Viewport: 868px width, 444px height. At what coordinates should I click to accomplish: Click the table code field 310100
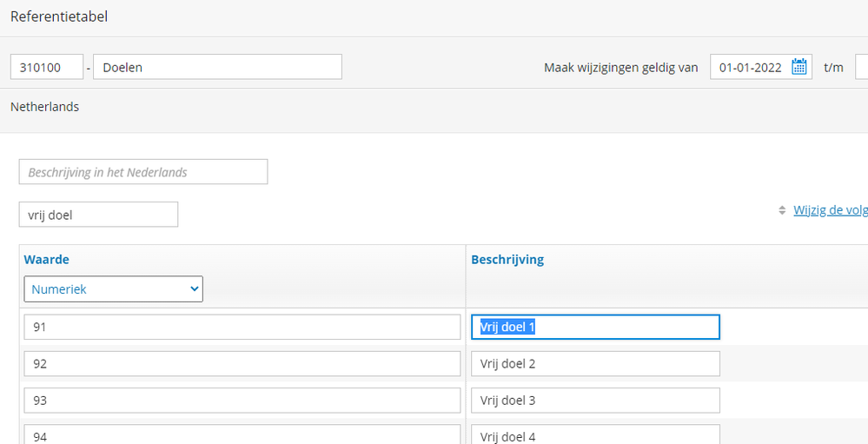[x=47, y=67]
